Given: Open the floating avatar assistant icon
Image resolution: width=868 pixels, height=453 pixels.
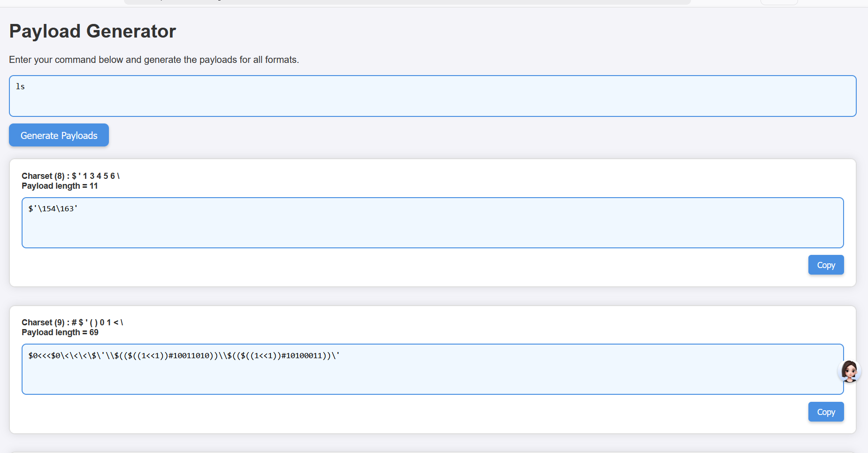Looking at the screenshot, I should [849, 371].
